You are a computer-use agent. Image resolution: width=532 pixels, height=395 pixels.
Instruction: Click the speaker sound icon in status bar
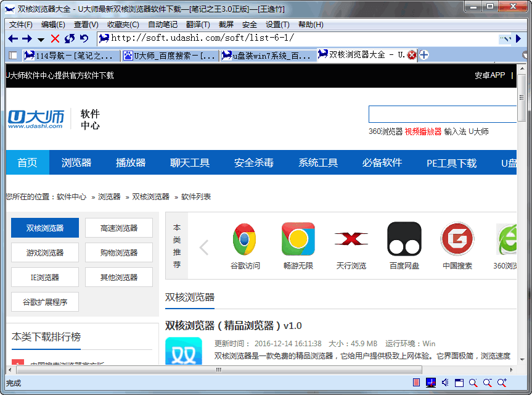445,383
